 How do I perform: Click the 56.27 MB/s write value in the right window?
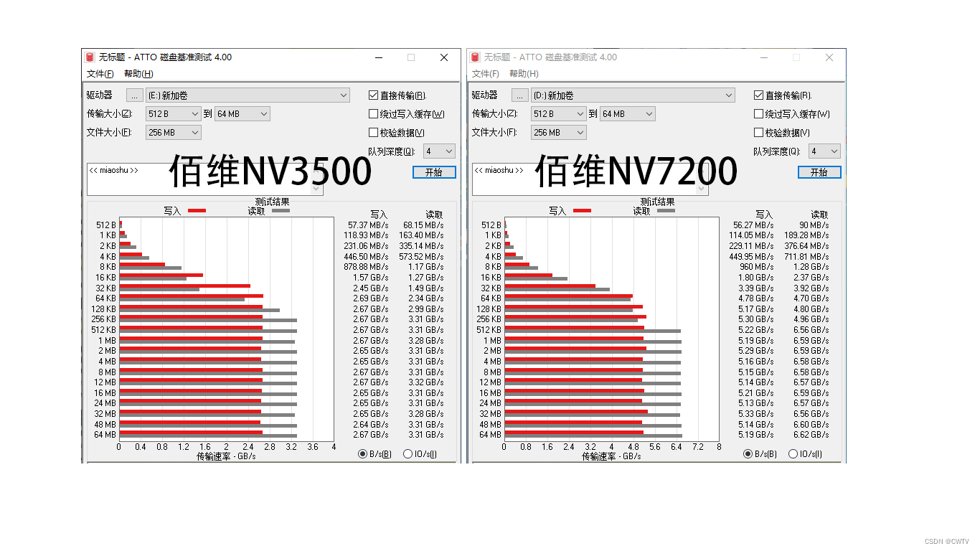753,225
